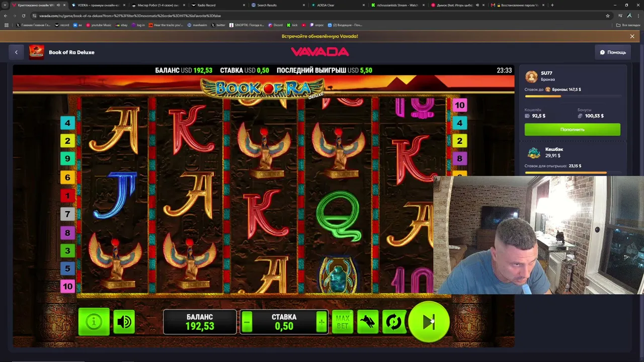Open the Discord bookmark

click(275, 25)
